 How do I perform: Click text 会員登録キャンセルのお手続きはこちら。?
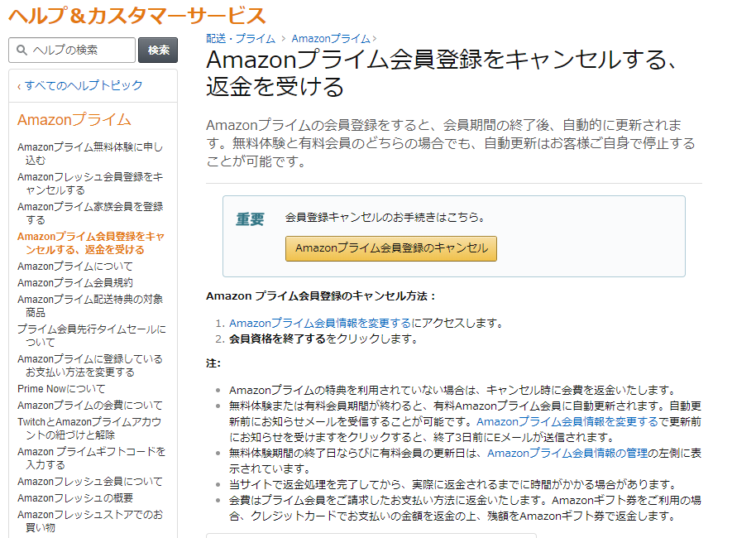coord(385,218)
